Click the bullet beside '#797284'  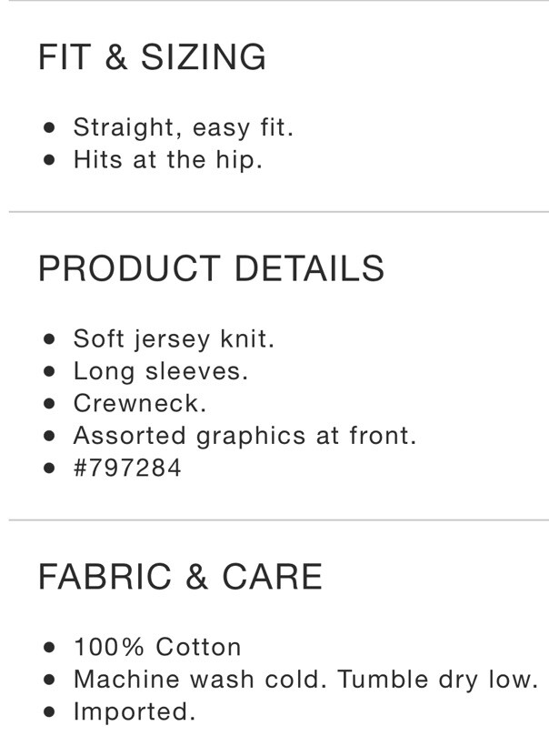point(49,469)
